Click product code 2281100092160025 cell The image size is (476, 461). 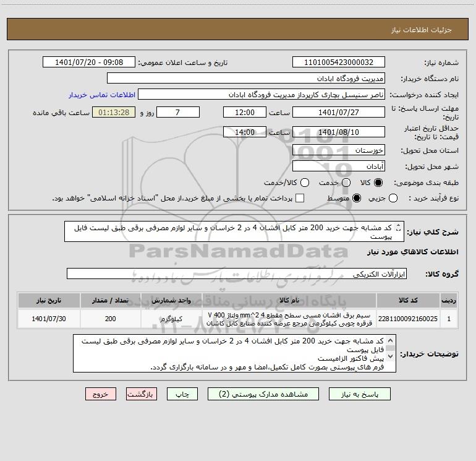408,319
